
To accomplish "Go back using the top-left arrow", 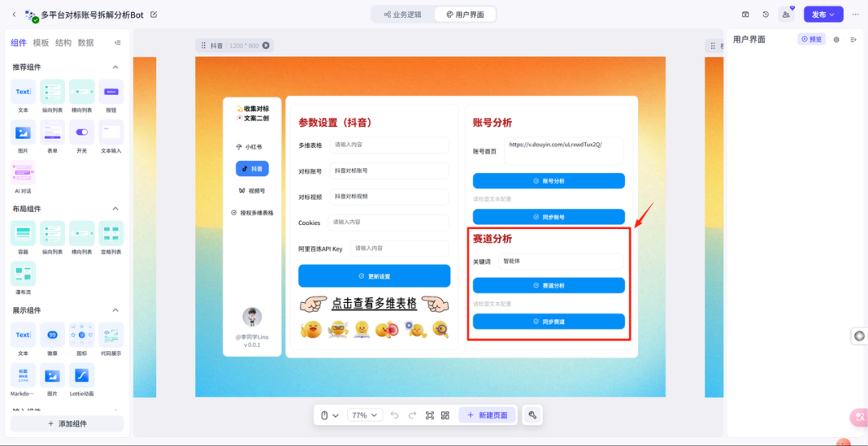I will pyautogui.click(x=14, y=14).
